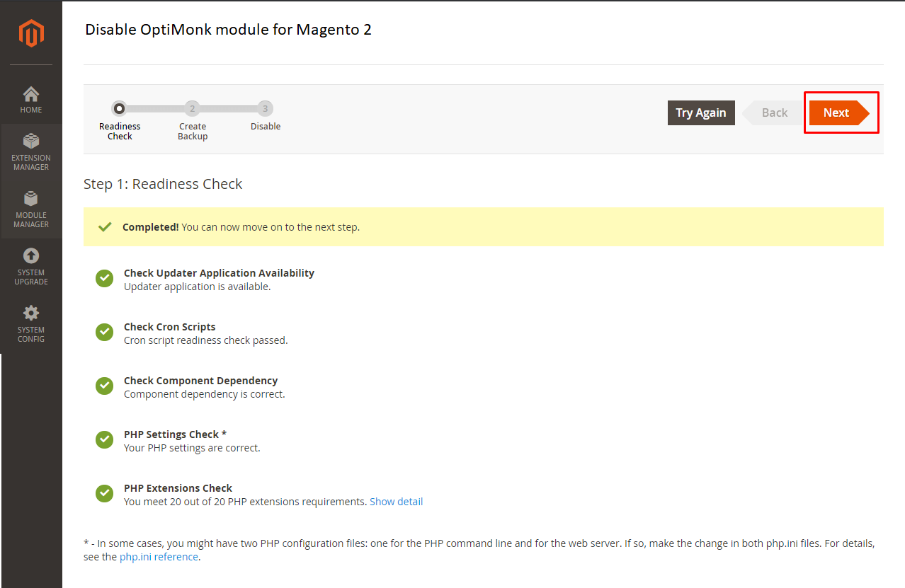905x588 pixels.
Task: Click 'Component dependency is correct.' text
Action: pos(204,394)
